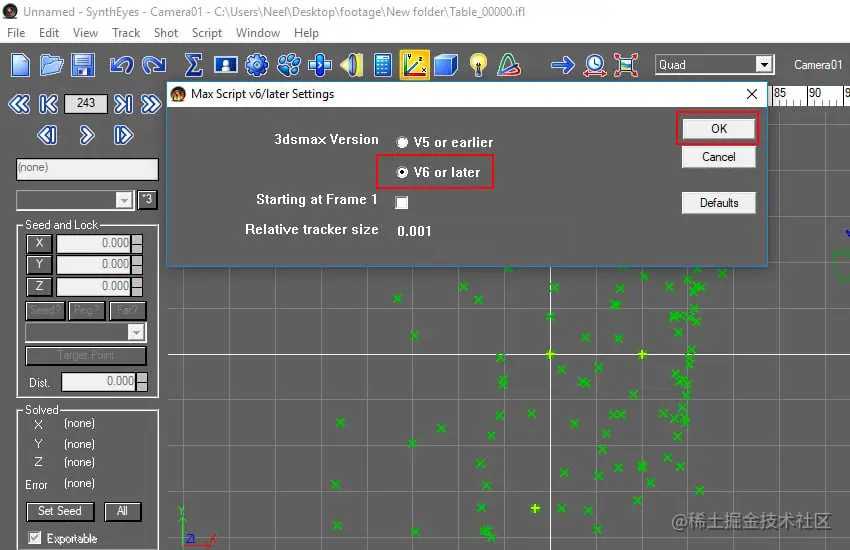Edit the Relative tracker size value 0.001
Screen dimensions: 850x550
point(414,231)
